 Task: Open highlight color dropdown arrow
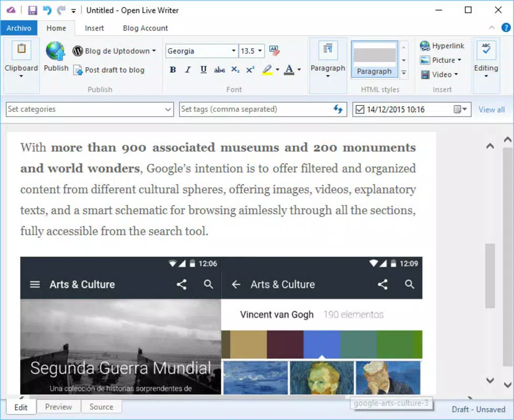(x=277, y=69)
